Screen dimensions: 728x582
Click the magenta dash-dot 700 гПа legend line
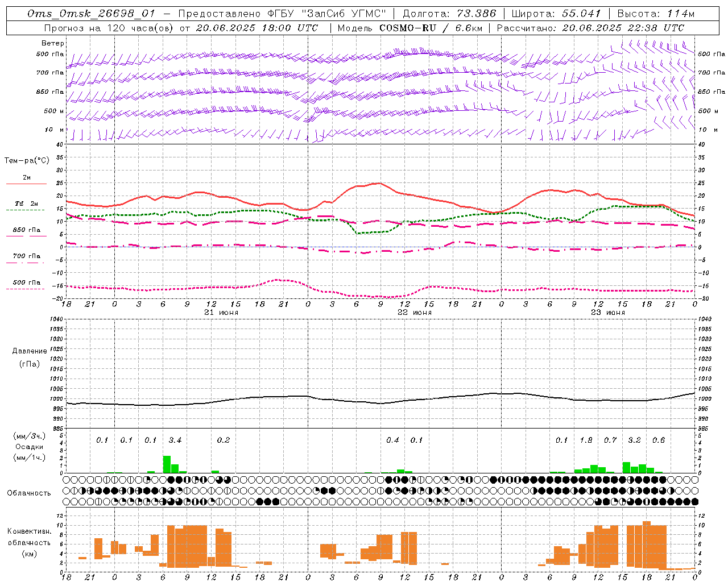(26, 263)
